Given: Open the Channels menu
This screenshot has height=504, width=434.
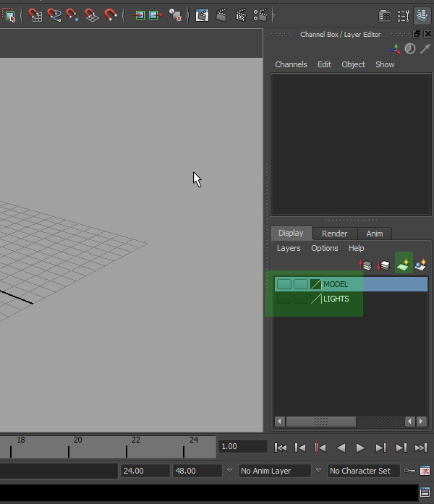Looking at the screenshot, I should pyautogui.click(x=291, y=64).
